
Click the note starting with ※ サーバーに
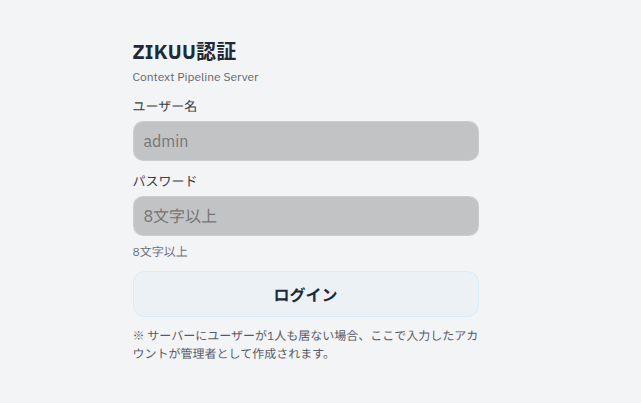coord(305,345)
